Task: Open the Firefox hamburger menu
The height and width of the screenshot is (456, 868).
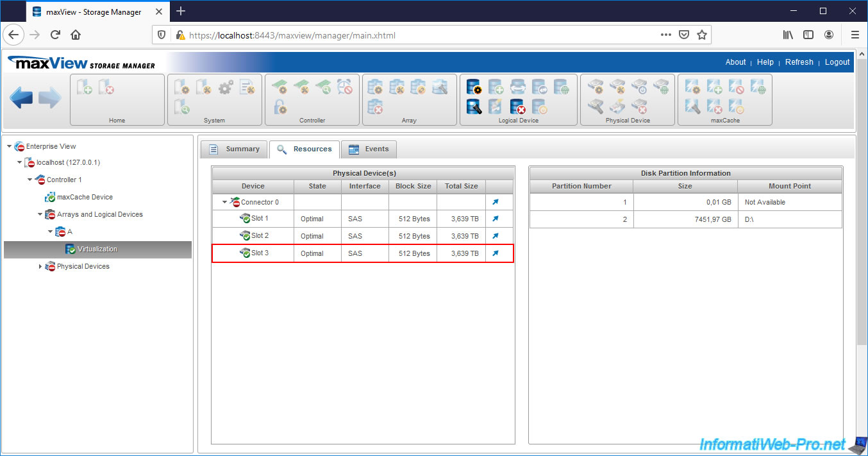Action: (x=855, y=35)
